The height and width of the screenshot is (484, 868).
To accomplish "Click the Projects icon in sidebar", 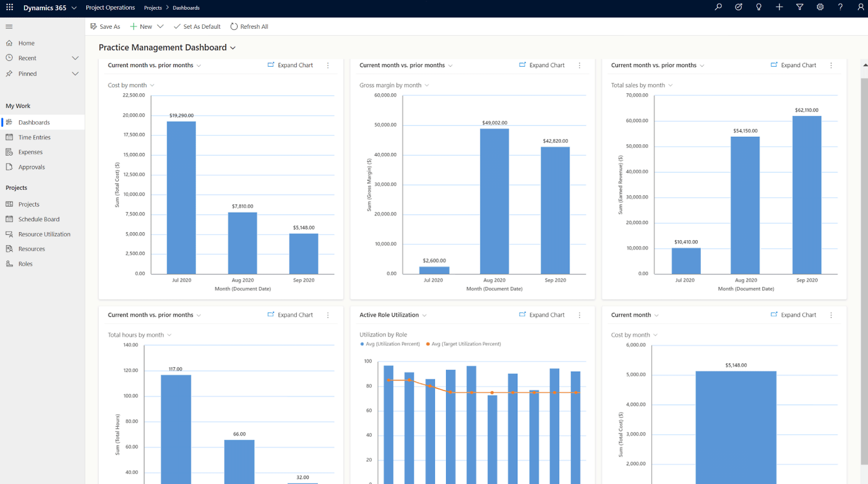I will coord(9,203).
